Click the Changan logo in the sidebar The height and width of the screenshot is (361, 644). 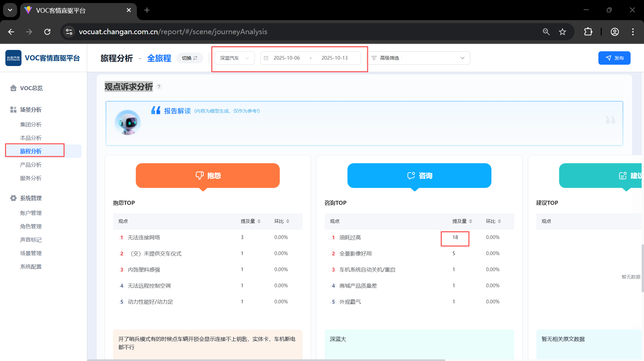[13, 58]
